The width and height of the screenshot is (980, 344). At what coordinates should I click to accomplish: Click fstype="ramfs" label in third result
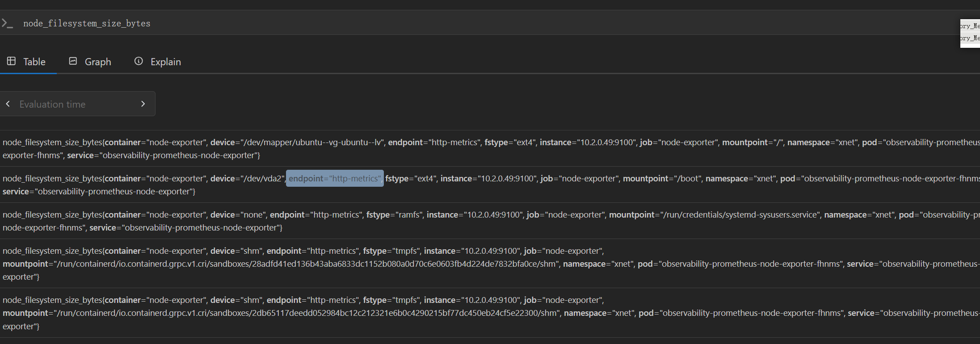[394, 214]
